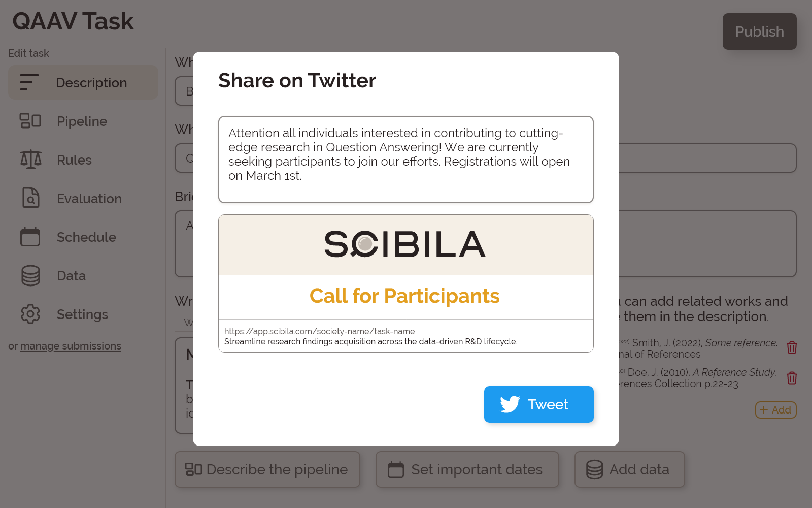Open Settings with the gear icon
The image size is (812, 508).
(x=30, y=314)
